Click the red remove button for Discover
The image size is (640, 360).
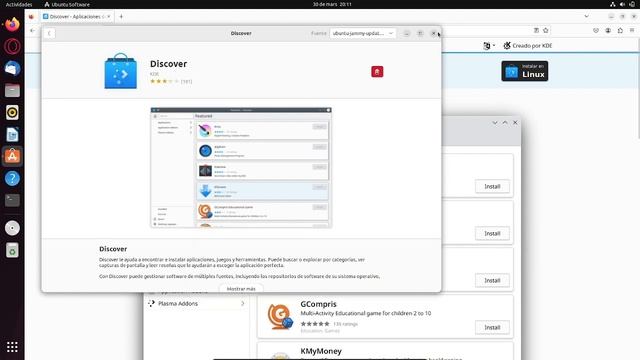click(x=377, y=71)
